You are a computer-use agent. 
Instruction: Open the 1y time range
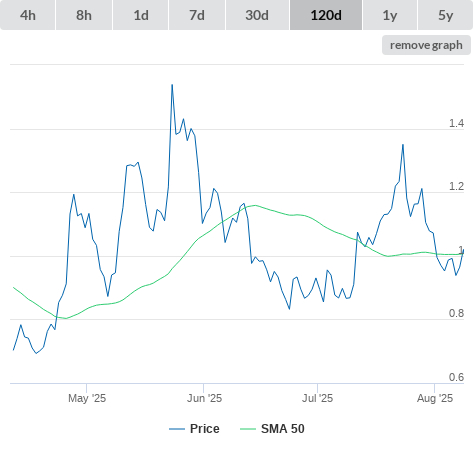pyautogui.click(x=390, y=15)
